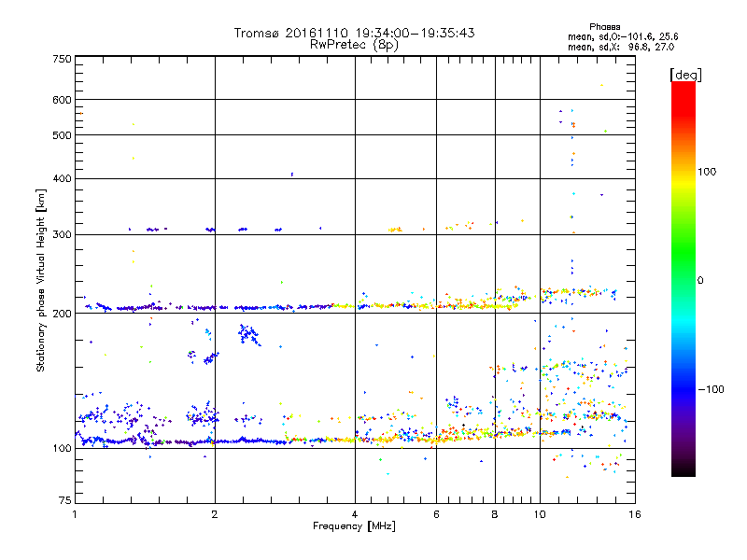Screen dimensions: 747x560
Task: Click the x-axis tick label '1'
Action: (x=75, y=514)
